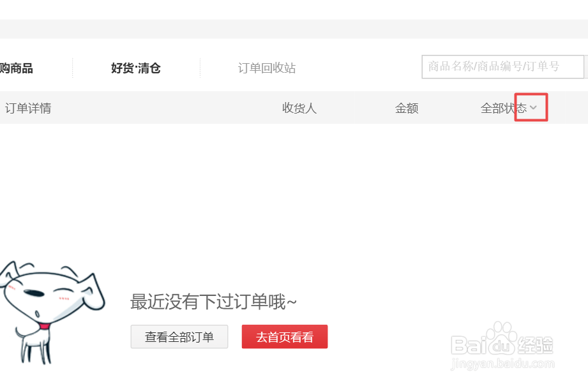Click the 最近没有下过订单哦~ message text
588x384 pixels.
coord(213,302)
